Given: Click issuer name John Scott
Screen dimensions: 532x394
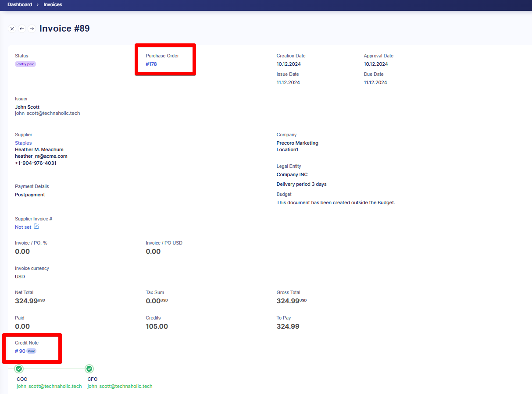Looking at the screenshot, I should (27, 107).
